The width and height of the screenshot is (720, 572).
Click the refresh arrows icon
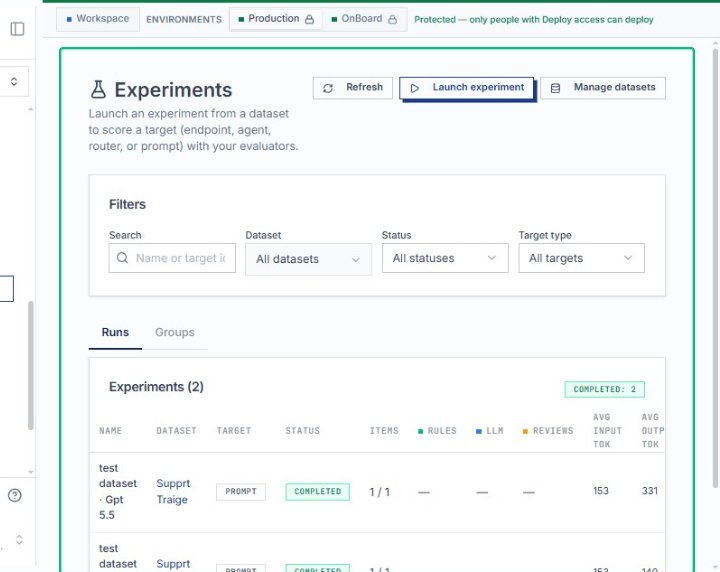pos(328,88)
